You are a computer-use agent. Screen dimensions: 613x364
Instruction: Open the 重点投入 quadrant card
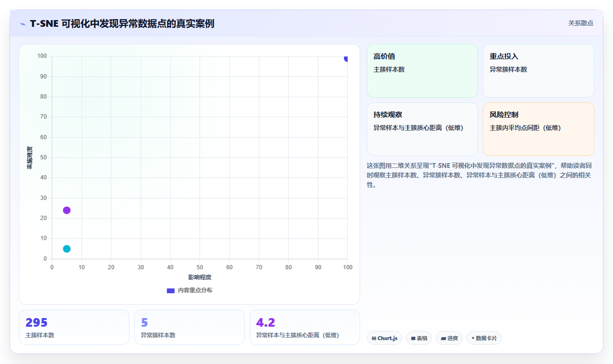point(538,71)
